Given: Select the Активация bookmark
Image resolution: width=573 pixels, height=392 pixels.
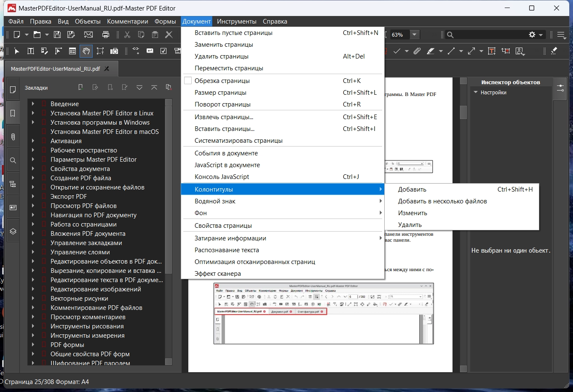Looking at the screenshot, I should coord(66,141).
